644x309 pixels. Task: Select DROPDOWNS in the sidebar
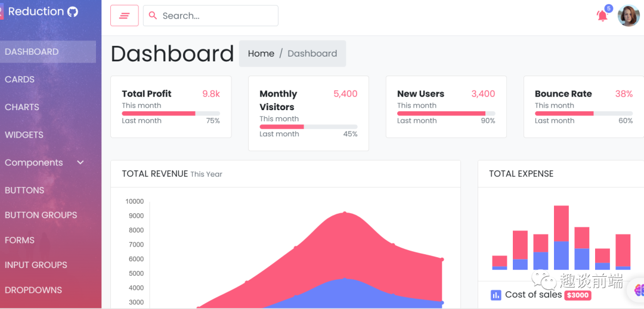click(33, 290)
